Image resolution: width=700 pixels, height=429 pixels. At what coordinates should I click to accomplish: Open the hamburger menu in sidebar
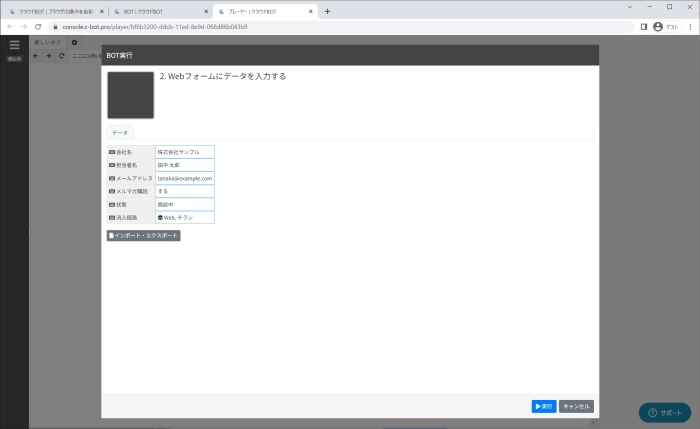[x=14, y=45]
